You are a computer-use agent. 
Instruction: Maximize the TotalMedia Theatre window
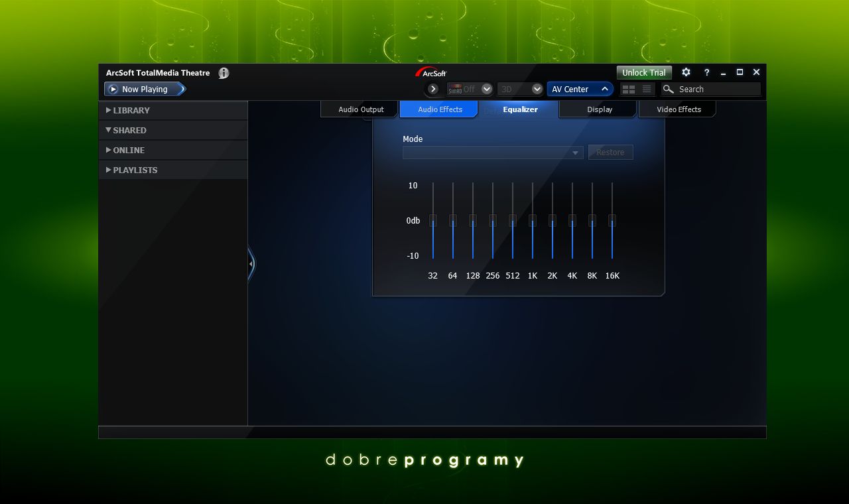[x=740, y=72]
